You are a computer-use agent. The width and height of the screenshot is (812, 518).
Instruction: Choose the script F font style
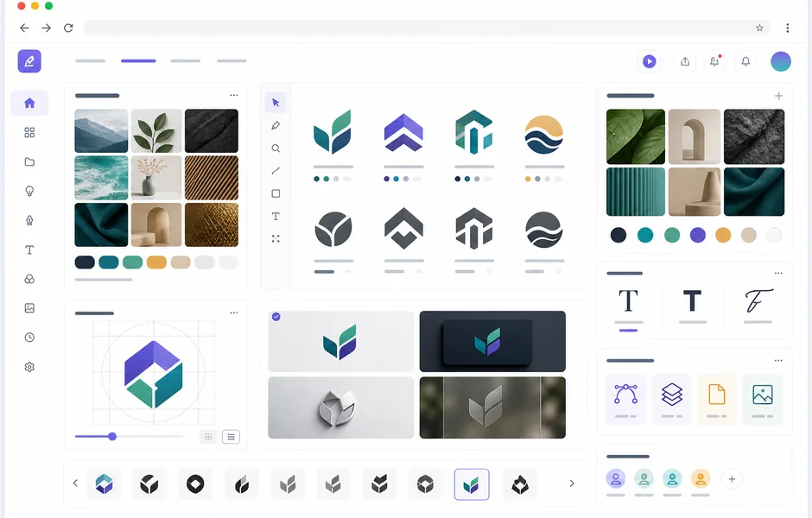pyautogui.click(x=758, y=300)
